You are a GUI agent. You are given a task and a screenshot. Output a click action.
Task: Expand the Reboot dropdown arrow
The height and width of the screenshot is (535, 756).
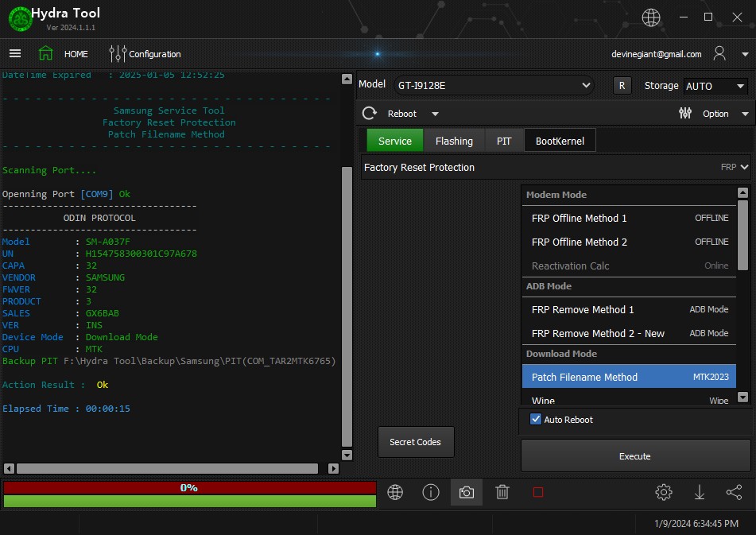click(x=435, y=114)
